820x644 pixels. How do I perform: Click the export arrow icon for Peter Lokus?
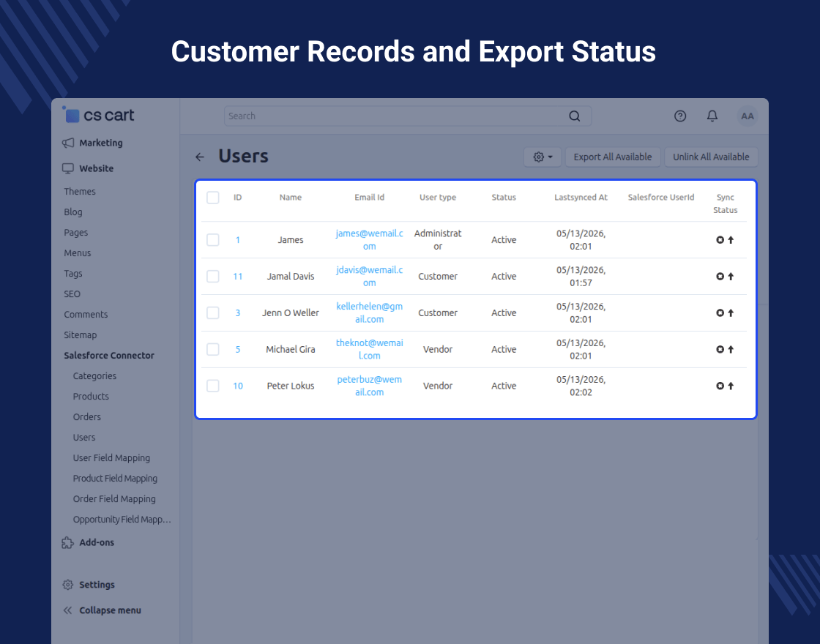[731, 386]
